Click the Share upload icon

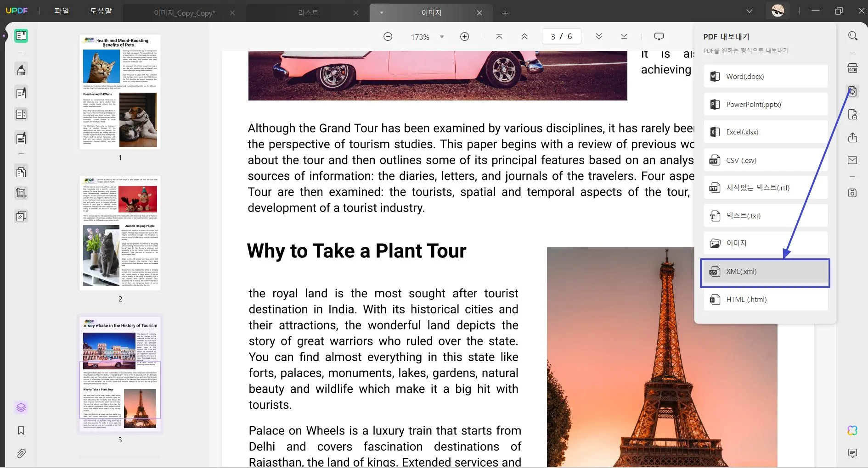pos(853,137)
